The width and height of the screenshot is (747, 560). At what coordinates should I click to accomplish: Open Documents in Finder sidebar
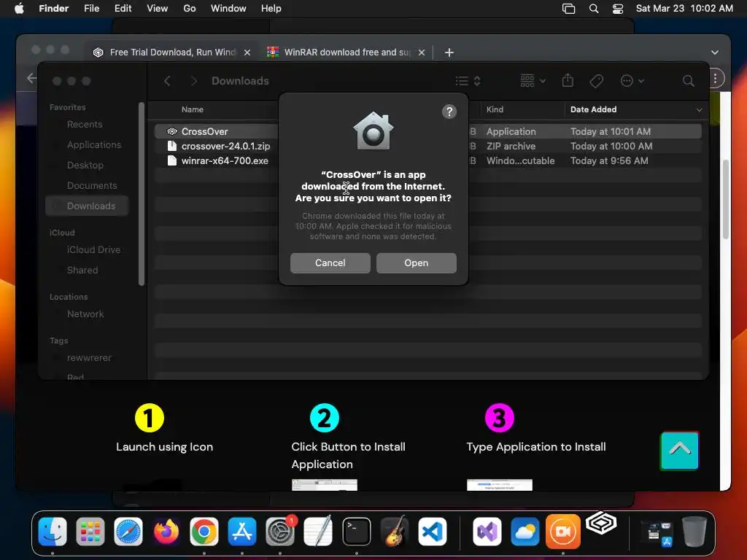pos(91,186)
